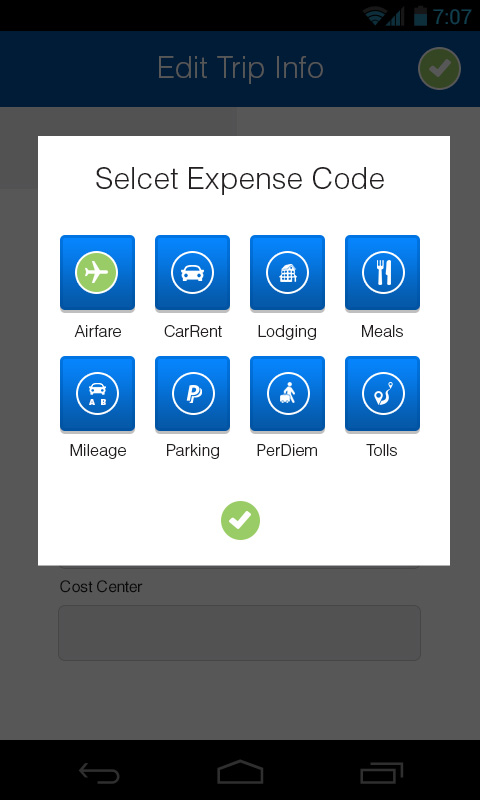Screen dimensions: 480x800
Task: Tap the Parking text label
Action: 193,451
